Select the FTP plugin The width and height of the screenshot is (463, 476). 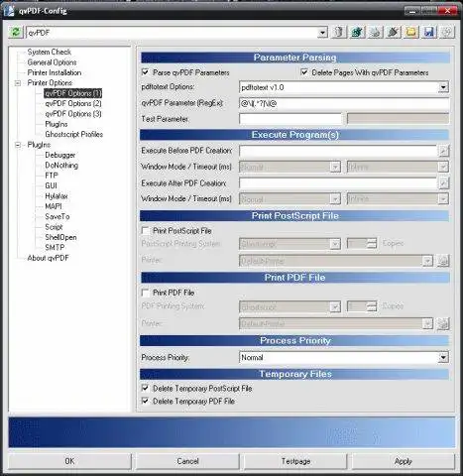pos(52,176)
